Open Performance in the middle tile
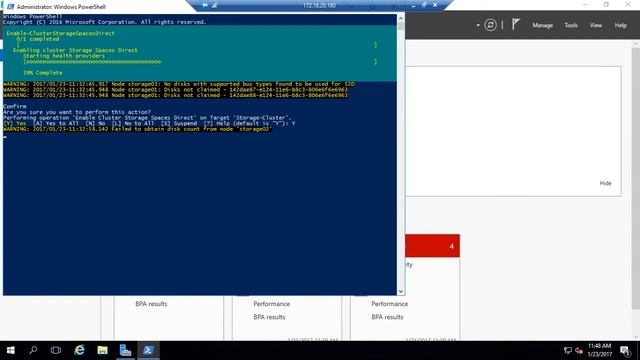This screenshot has width=640, height=360. pos(271,304)
